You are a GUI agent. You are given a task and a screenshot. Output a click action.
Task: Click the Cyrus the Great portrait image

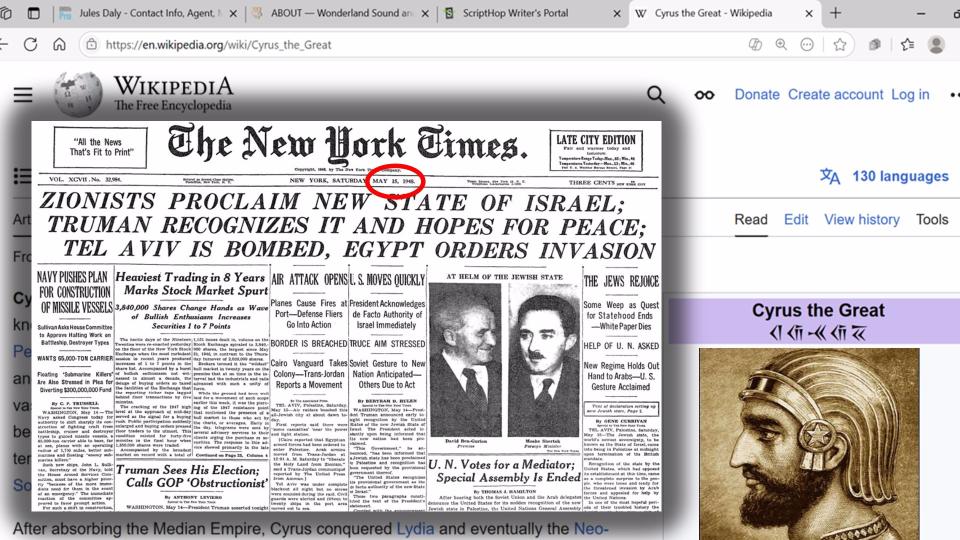click(x=809, y=444)
